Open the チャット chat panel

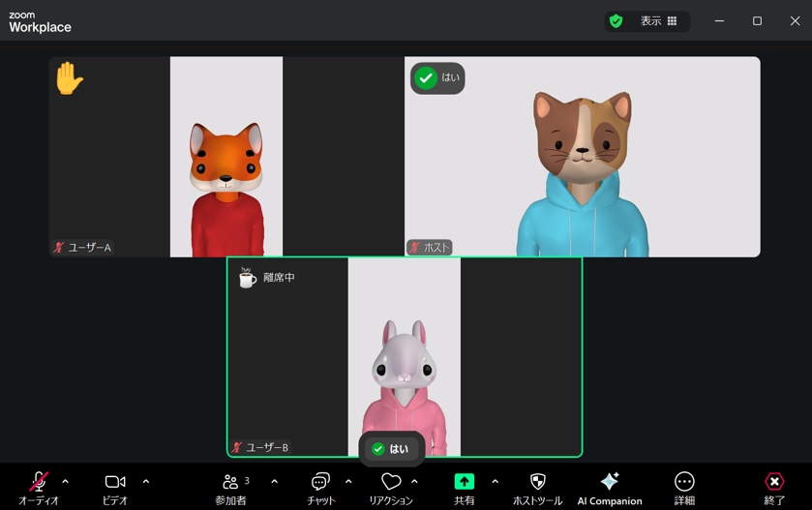[321, 488]
